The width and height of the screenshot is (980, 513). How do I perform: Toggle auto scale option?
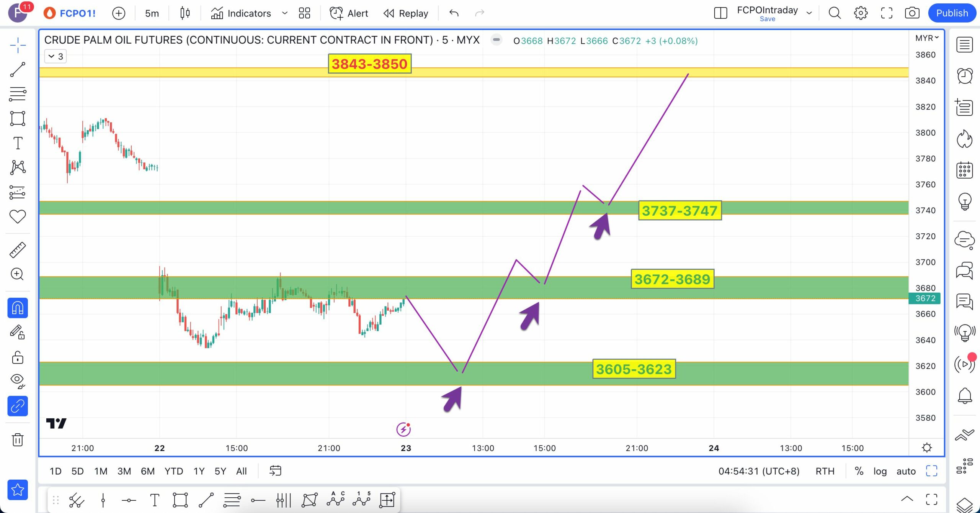click(x=906, y=471)
